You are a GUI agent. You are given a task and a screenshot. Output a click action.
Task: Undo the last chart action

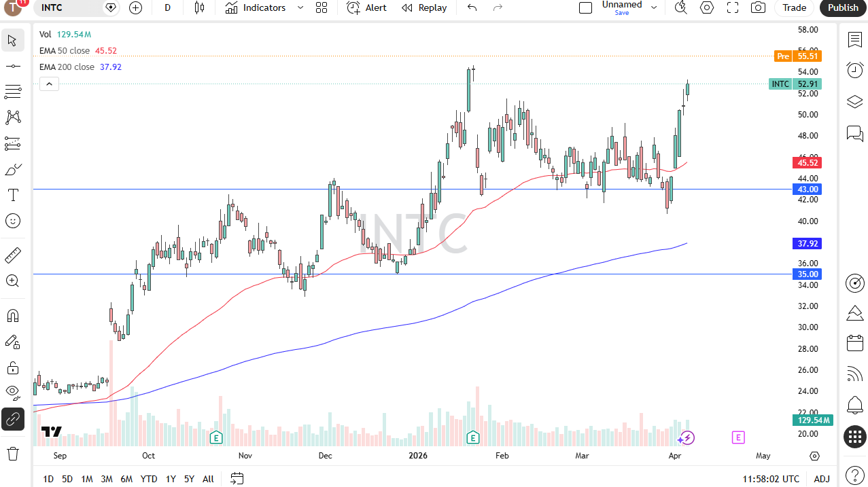pos(472,7)
